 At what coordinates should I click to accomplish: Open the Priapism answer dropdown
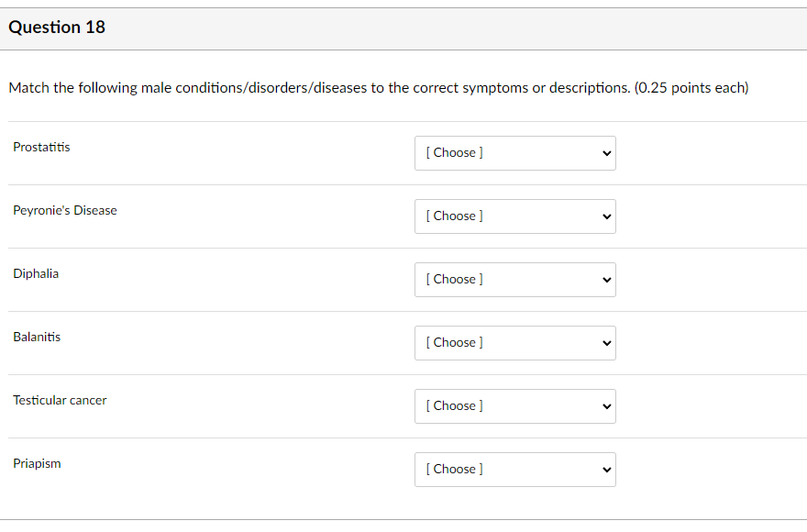coord(514,470)
